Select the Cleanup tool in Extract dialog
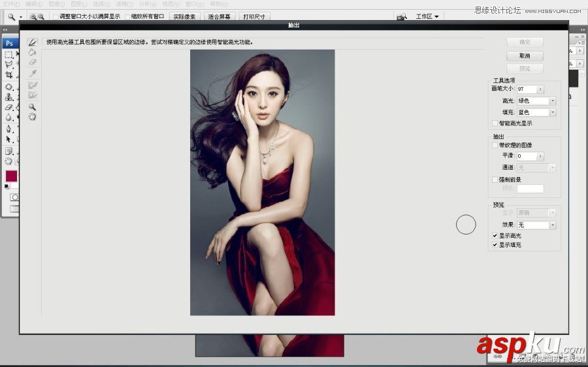The image size is (588, 367). [33, 85]
